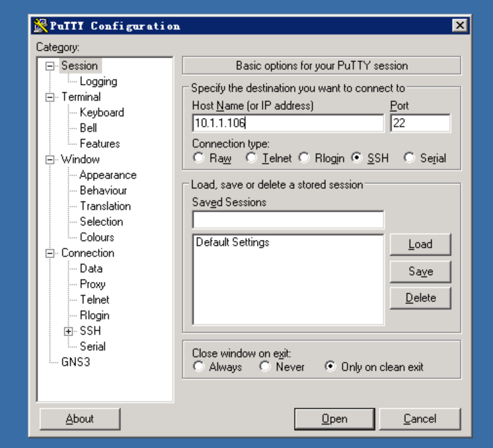Viewport: 493px width, 448px height.
Task: Open Features settings in tree
Action: [100, 144]
